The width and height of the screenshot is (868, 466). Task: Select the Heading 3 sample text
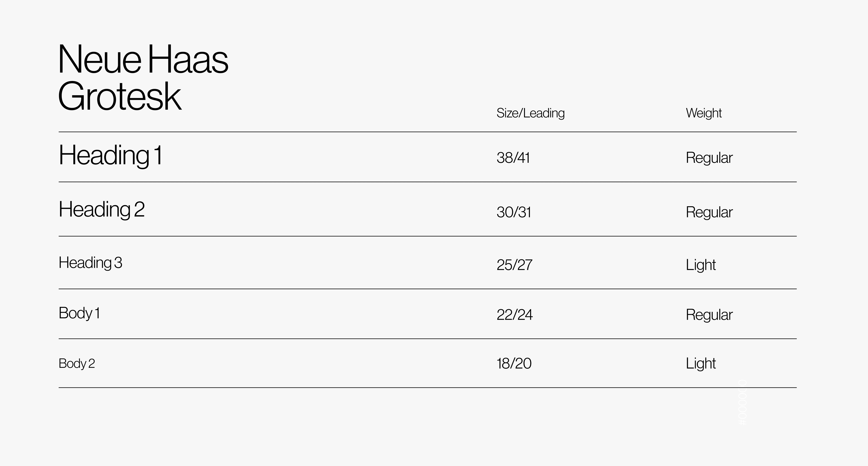pyautogui.click(x=90, y=263)
